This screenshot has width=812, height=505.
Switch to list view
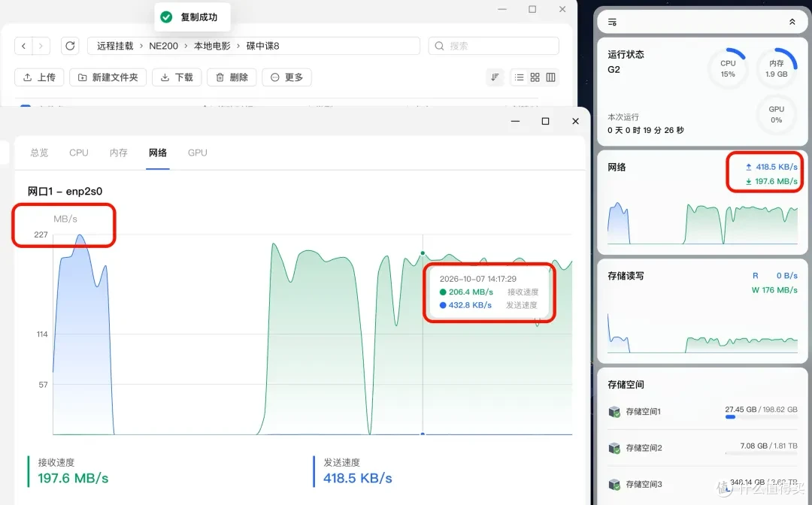point(519,77)
